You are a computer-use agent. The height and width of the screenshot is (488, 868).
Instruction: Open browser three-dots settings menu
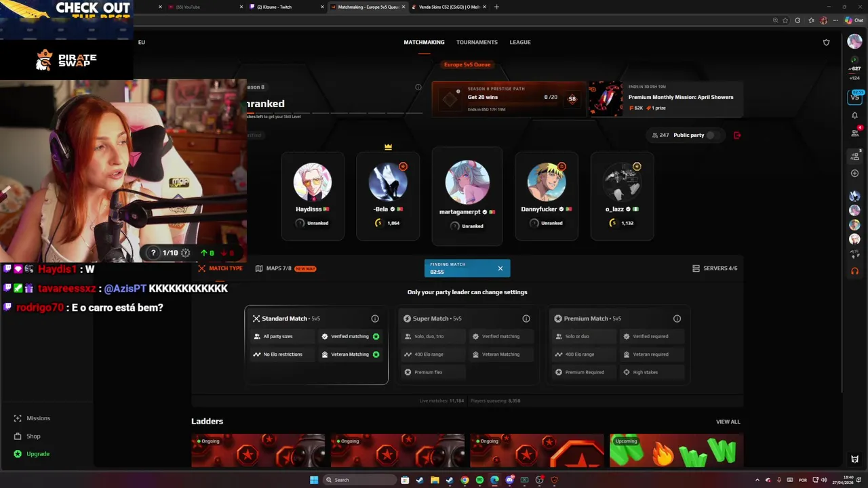pyautogui.click(x=835, y=20)
